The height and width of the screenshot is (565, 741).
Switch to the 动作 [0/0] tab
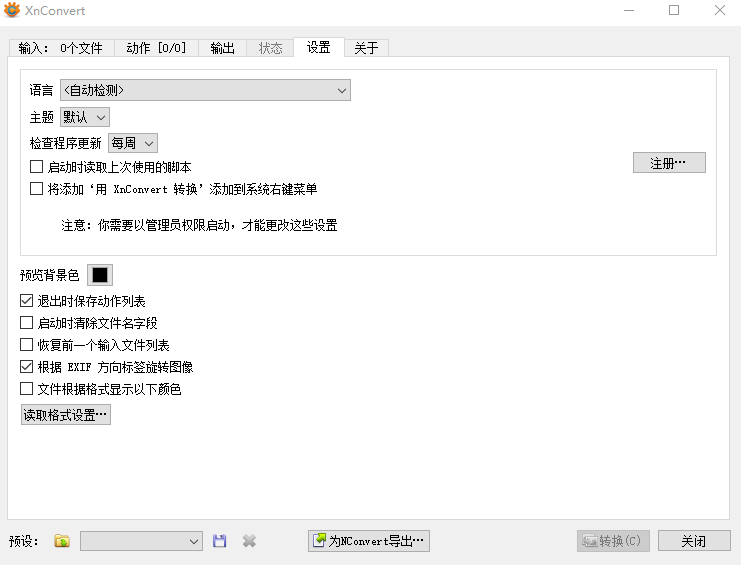(156, 48)
